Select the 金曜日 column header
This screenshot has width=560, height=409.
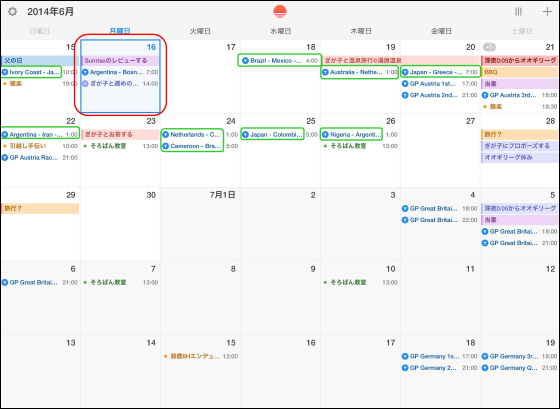[441, 31]
